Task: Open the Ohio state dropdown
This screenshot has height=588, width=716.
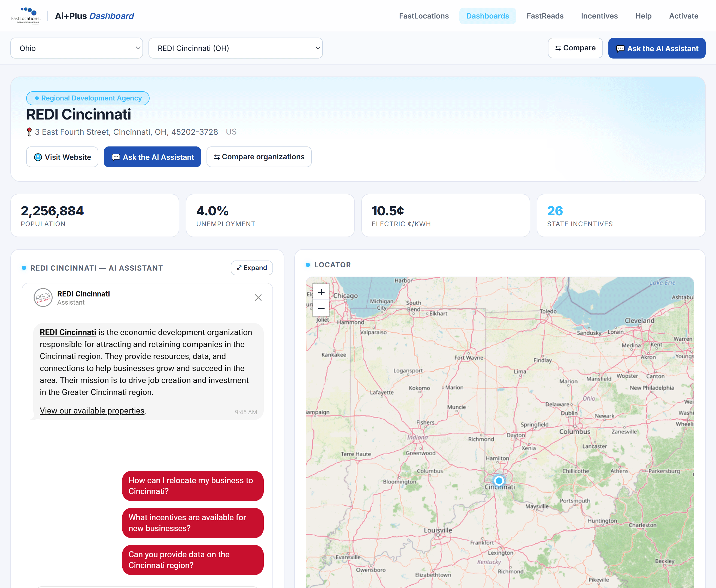Action: [x=77, y=48]
